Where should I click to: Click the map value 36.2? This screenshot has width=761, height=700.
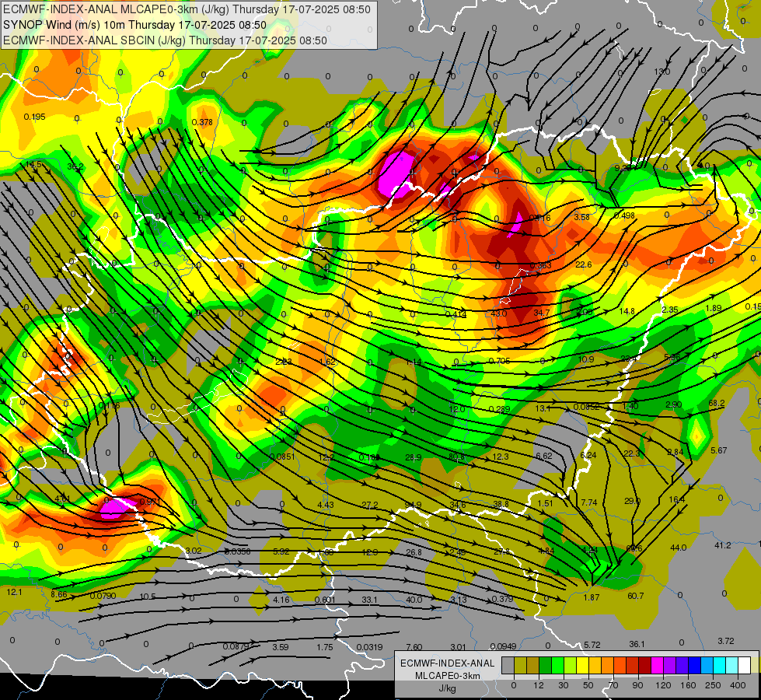tap(75, 166)
